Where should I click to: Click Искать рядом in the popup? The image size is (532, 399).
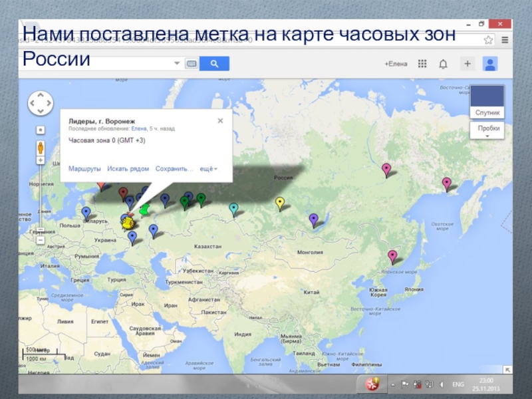point(128,169)
